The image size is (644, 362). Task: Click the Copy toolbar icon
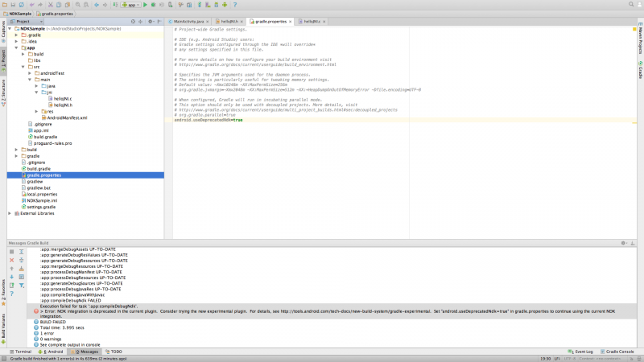59,5
